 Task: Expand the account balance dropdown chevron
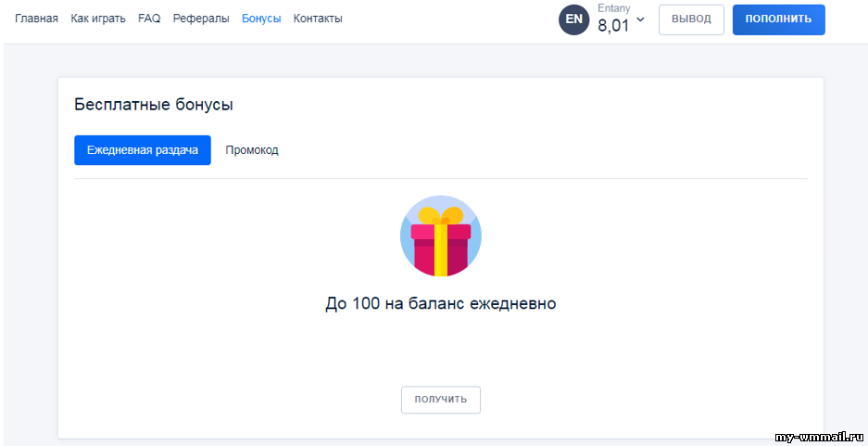click(x=640, y=19)
